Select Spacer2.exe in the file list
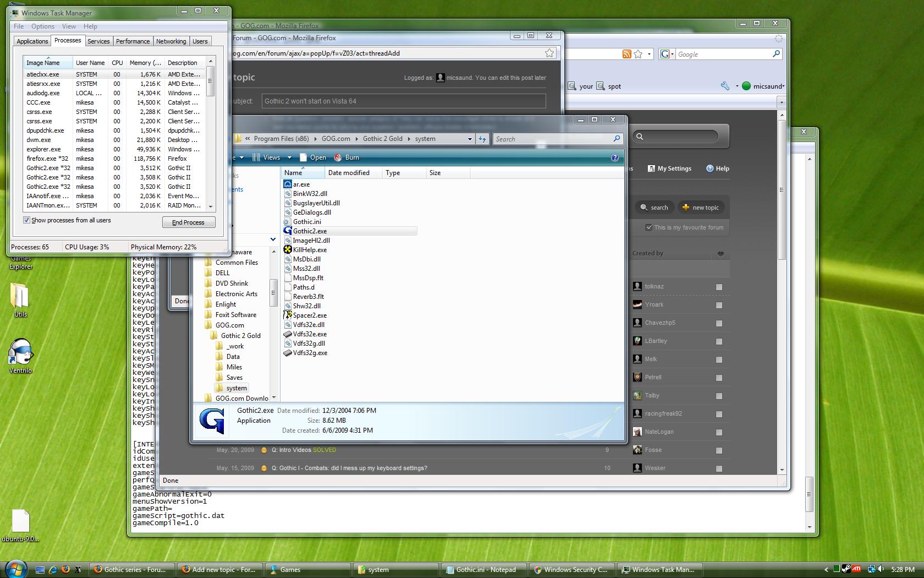This screenshot has height=578, width=924. pyautogui.click(x=310, y=315)
